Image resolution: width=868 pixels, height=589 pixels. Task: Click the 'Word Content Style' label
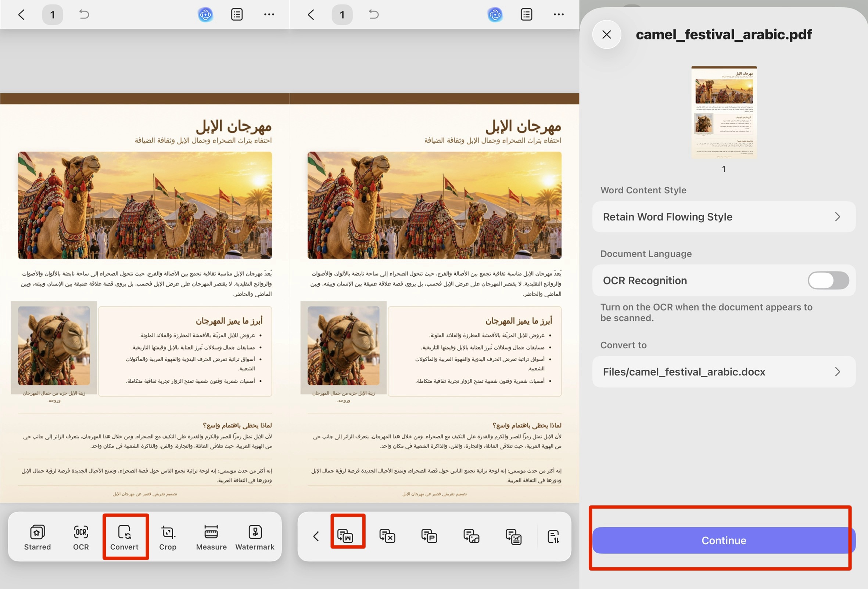[x=643, y=190]
